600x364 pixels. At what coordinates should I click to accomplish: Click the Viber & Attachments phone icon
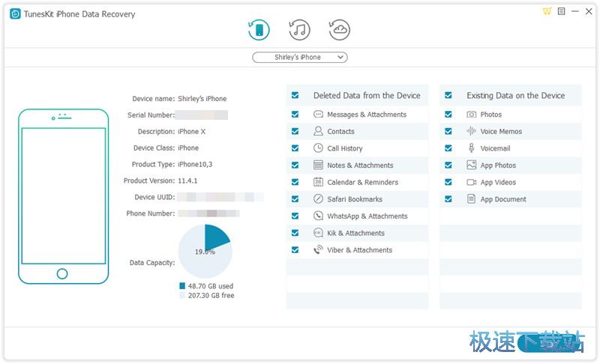pos(318,250)
